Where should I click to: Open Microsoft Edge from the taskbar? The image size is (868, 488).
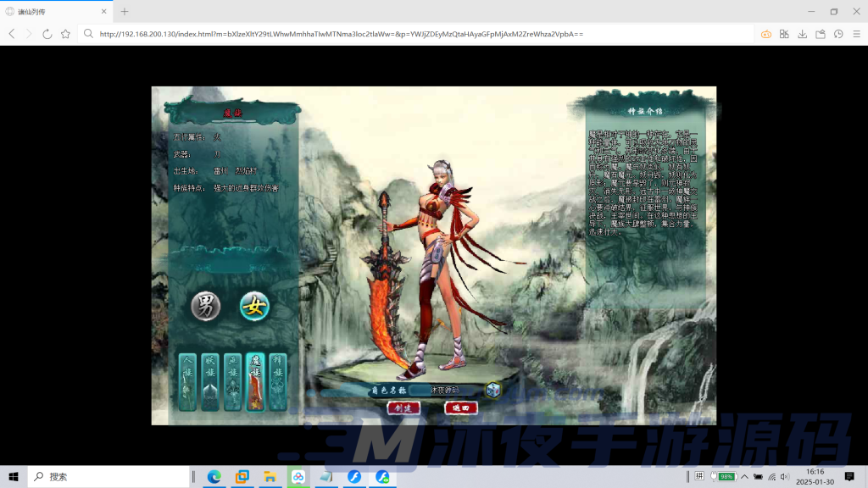pyautogui.click(x=214, y=477)
